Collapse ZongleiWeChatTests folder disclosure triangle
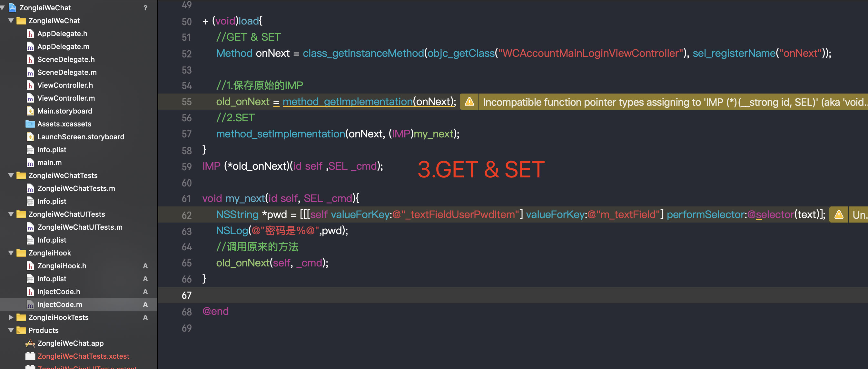Screen dimensions: 868x369 click(11, 175)
